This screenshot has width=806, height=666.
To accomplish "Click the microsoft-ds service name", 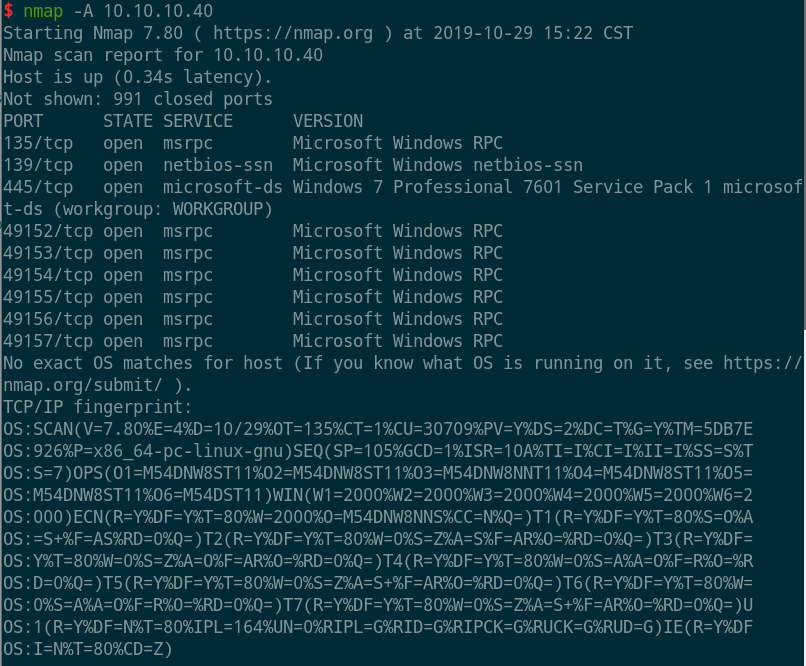I will click(x=223, y=188).
